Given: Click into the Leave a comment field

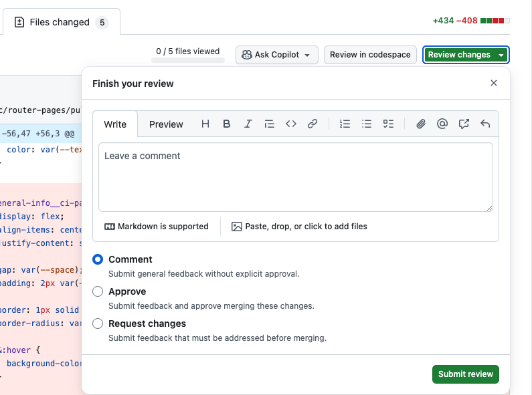Looking at the screenshot, I should point(296,177).
